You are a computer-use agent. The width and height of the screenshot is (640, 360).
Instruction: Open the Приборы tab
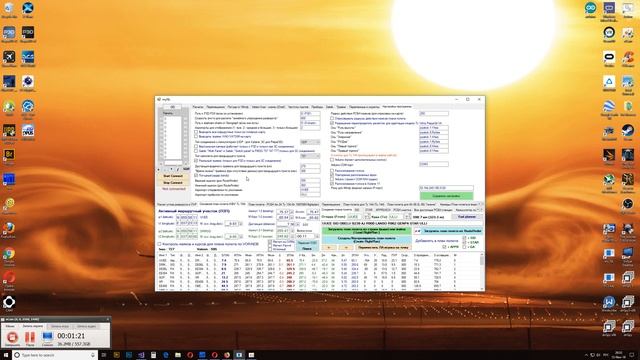(x=317, y=107)
